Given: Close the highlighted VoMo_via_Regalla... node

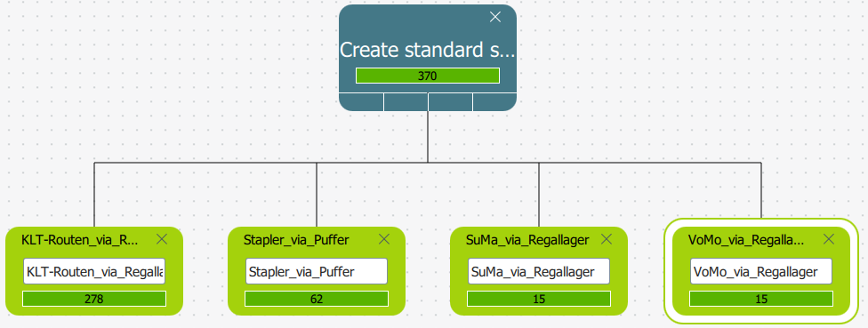Looking at the screenshot, I should pyautogui.click(x=829, y=239).
